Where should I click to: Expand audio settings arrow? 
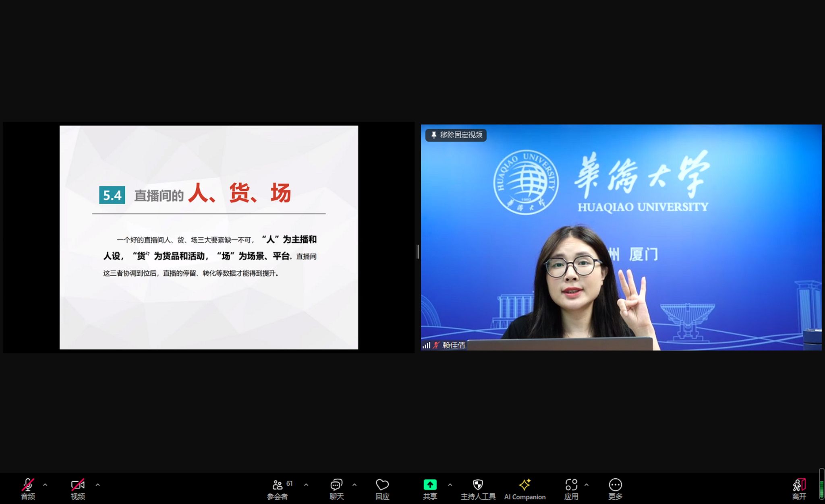click(x=45, y=485)
